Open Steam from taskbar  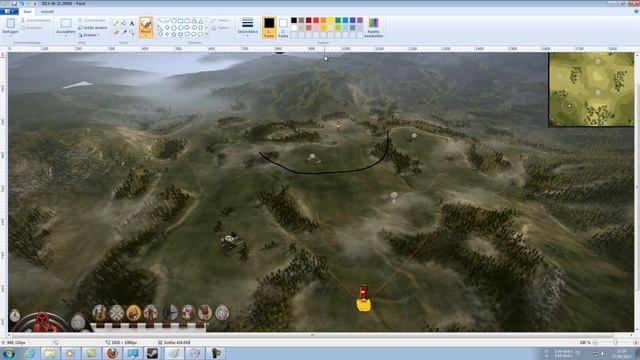click(x=153, y=353)
